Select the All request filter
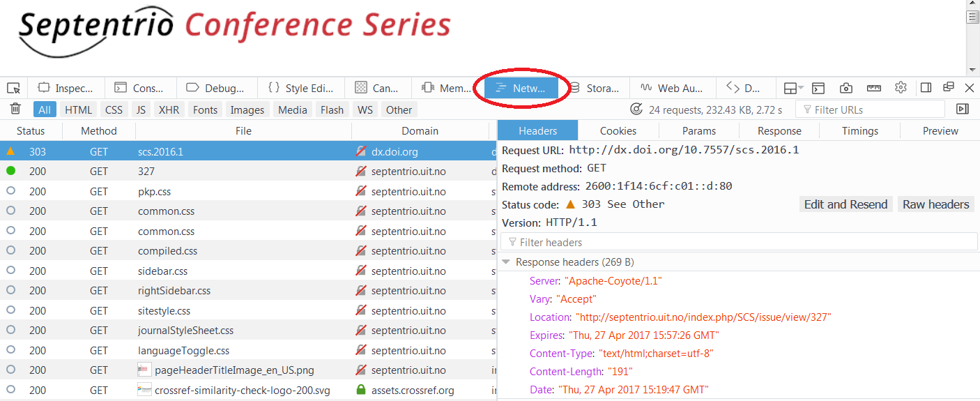The height and width of the screenshot is (401, 980). [45, 109]
